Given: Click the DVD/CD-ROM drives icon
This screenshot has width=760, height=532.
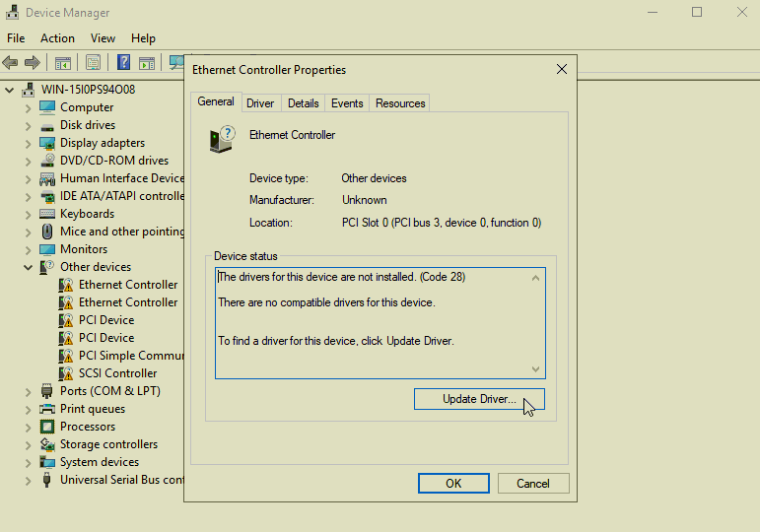Looking at the screenshot, I should [x=46, y=161].
